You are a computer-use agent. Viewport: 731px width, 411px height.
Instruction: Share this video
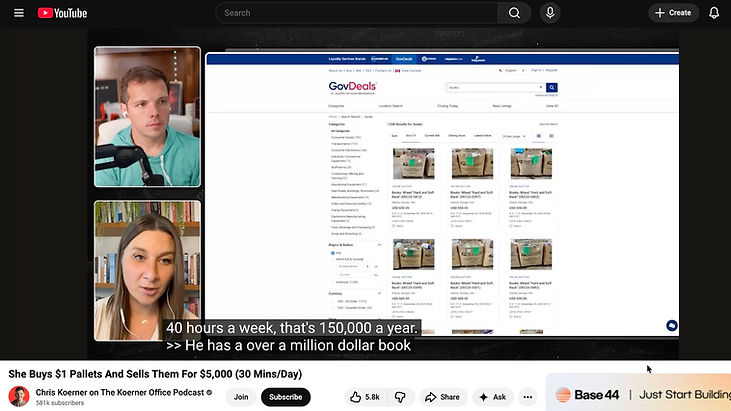point(442,397)
